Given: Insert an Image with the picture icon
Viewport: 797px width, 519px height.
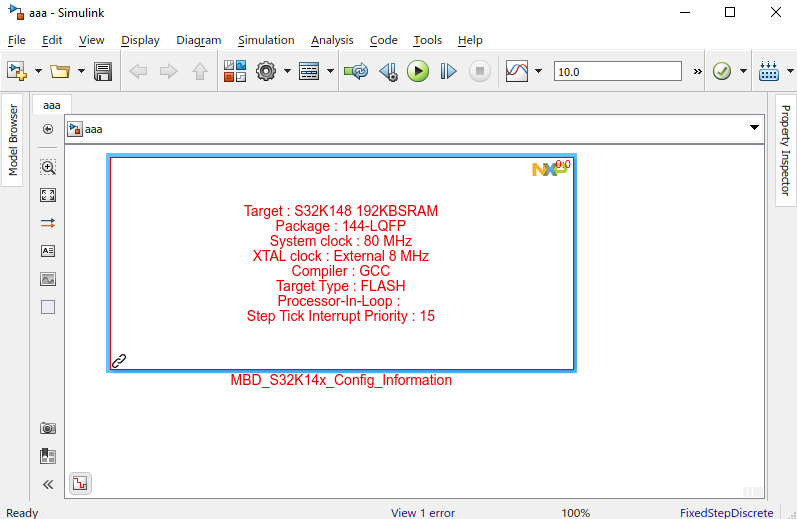Looking at the screenshot, I should (x=48, y=279).
